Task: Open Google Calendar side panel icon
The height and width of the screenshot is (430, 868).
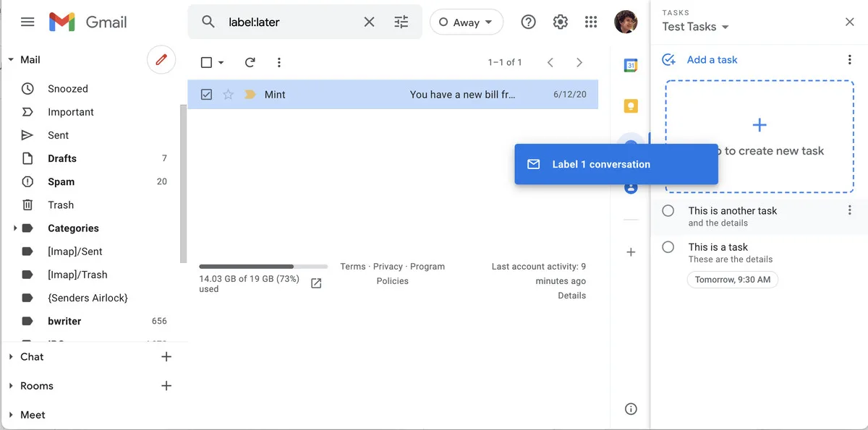Action: pyautogui.click(x=631, y=65)
